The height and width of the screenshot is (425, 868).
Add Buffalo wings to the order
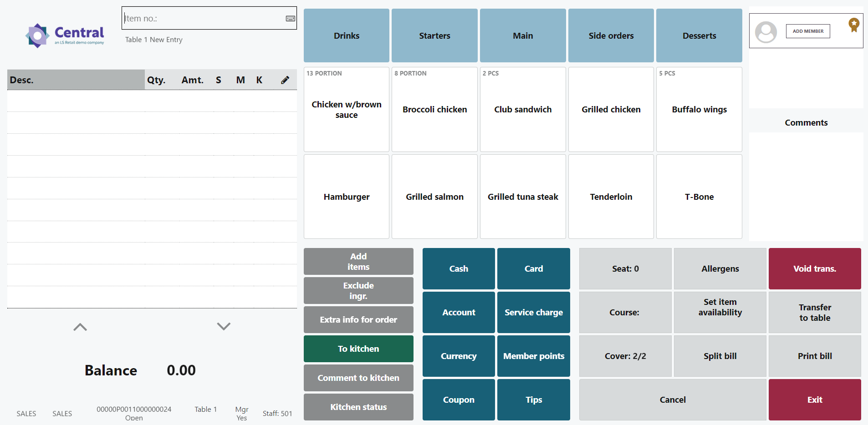pos(699,109)
